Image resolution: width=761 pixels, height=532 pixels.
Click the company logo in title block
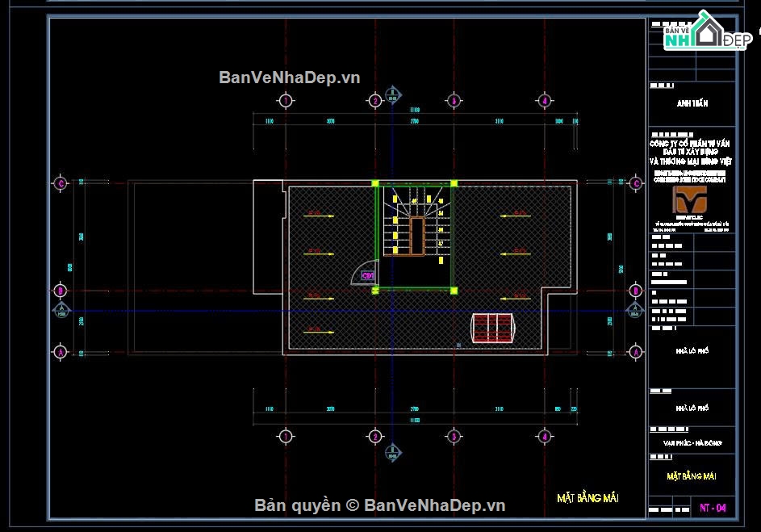click(x=690, y=200)
